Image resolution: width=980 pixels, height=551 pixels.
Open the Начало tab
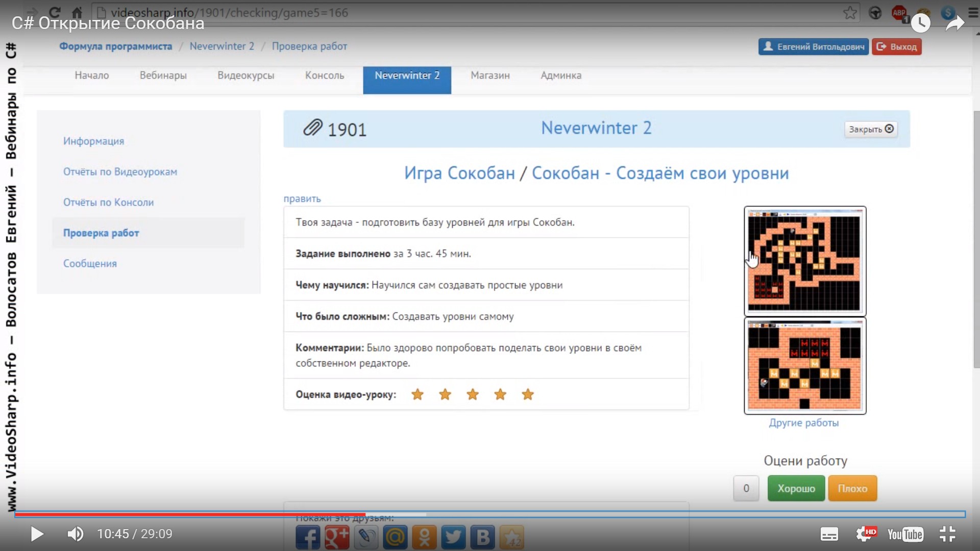click(92, 76)
